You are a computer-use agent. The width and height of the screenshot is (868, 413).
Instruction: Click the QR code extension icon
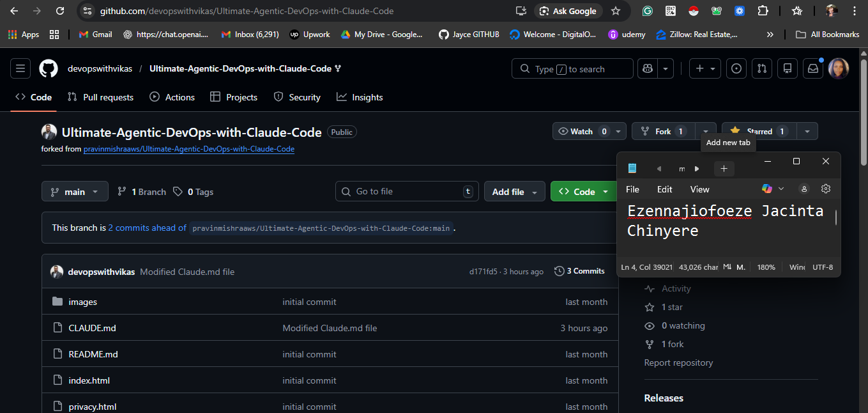click(x=671, y=11)
